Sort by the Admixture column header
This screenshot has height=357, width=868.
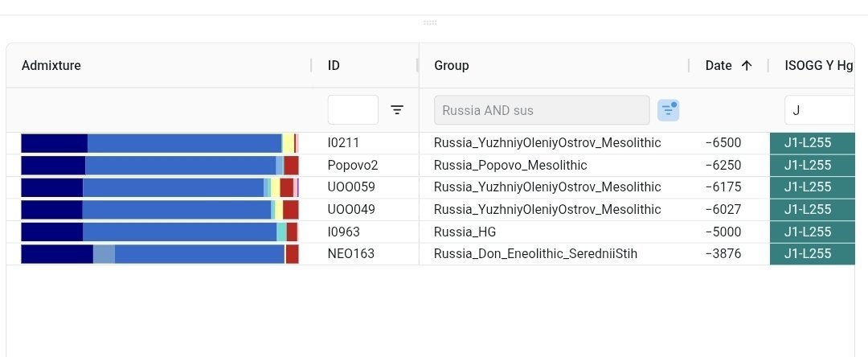tap(51, 65)
